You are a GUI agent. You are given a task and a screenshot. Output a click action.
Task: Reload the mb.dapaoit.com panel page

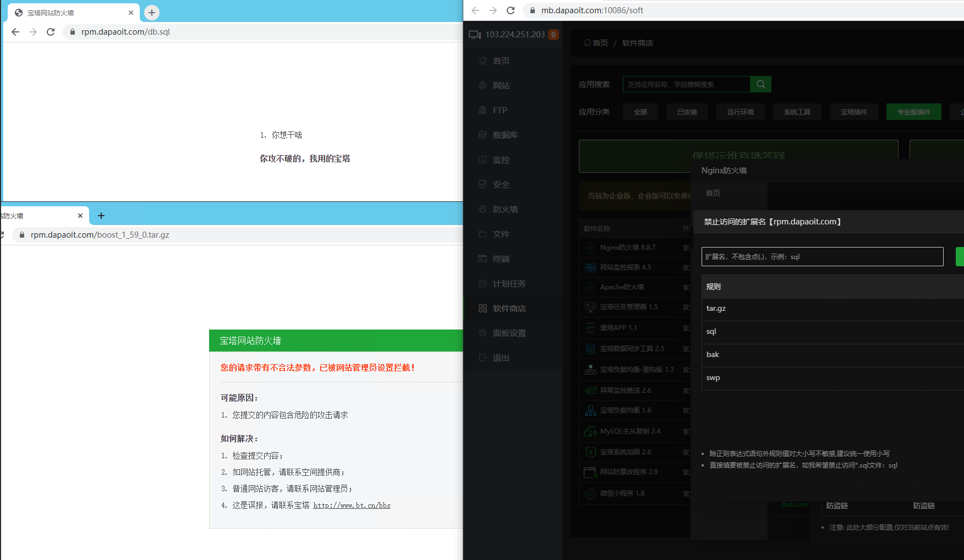[511, 10]
